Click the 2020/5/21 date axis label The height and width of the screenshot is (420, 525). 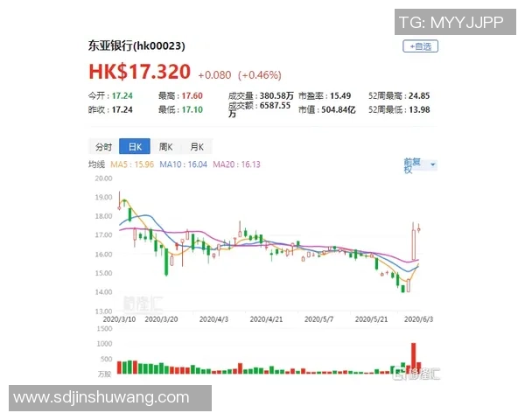371,319
